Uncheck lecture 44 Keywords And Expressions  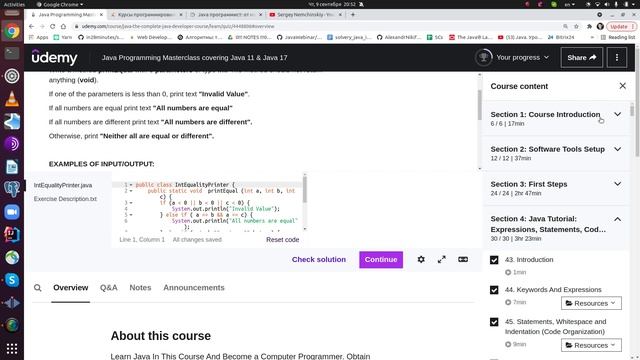click(x=494, y=290)
